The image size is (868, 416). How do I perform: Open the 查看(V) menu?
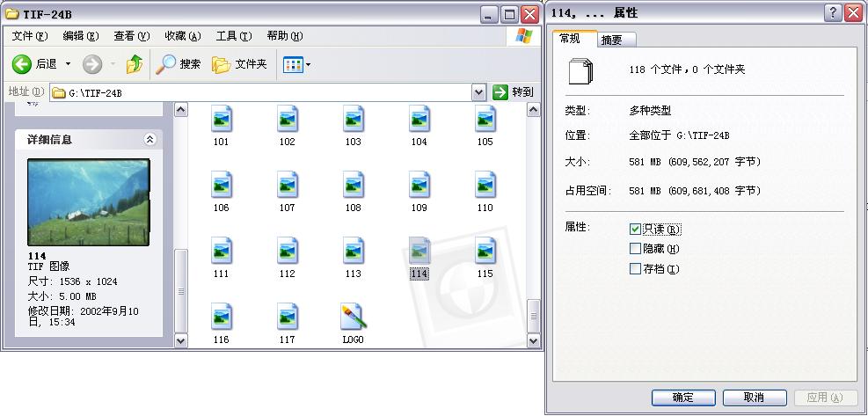point(132,36)
